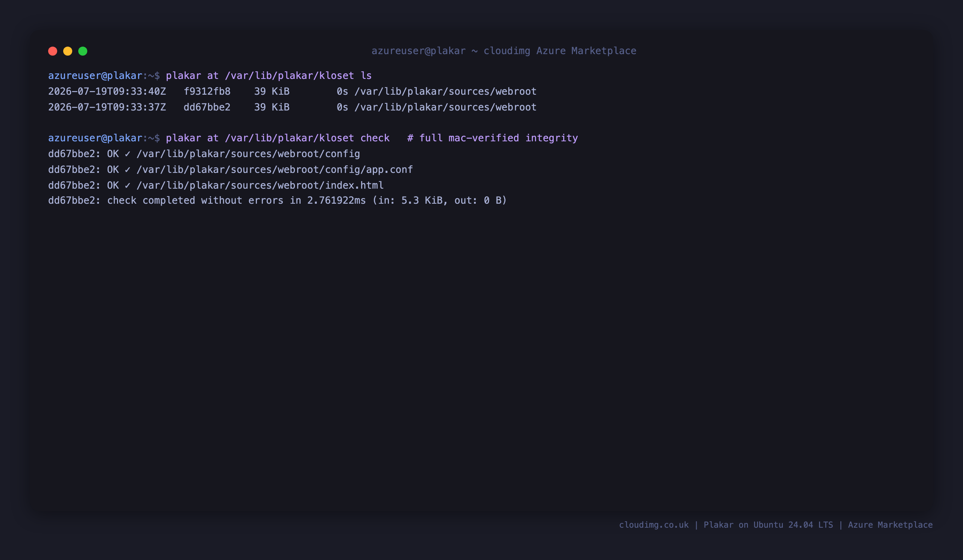Click the webroot path in the 09:33:37Z row

pyautogui.click(x=446, y=107)
